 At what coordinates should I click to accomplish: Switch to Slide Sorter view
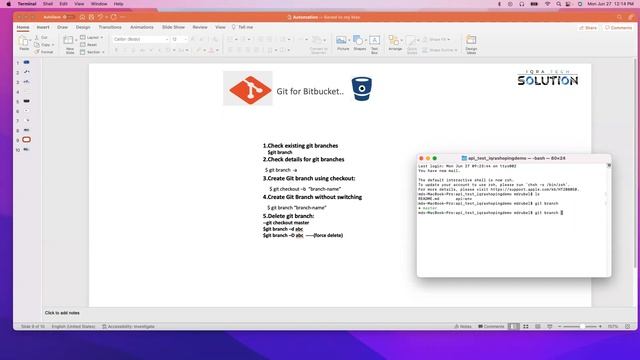[x=526, y=327]
